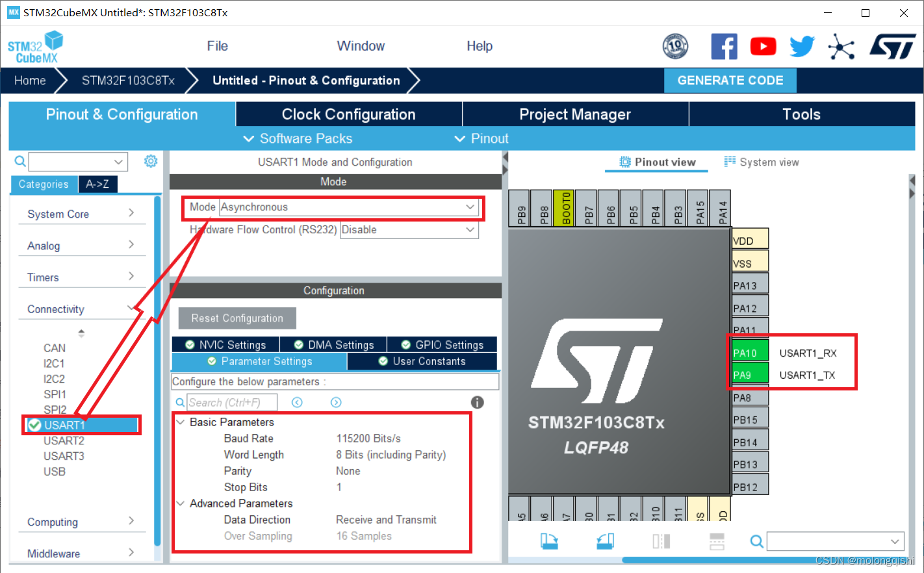Click the search magnifier in categories panel
This screenshot has width=924, height=573.
(x=20, y=161)
